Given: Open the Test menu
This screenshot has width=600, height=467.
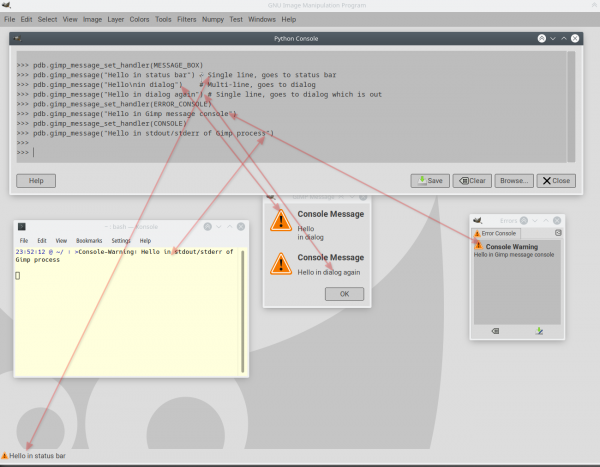Looking at the screenshot, I should point(236,19).
